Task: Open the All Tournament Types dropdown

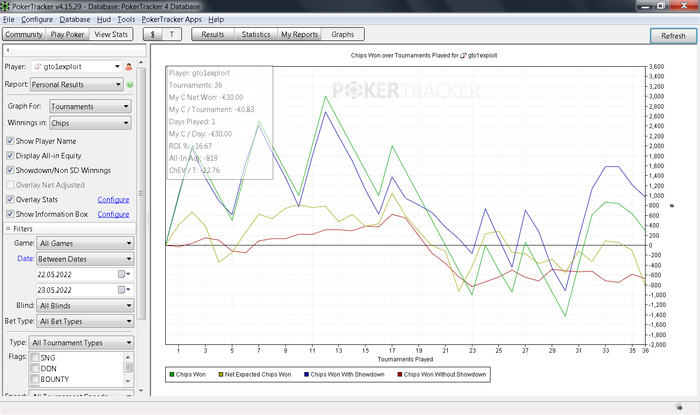Action: [x=81, y=343]
